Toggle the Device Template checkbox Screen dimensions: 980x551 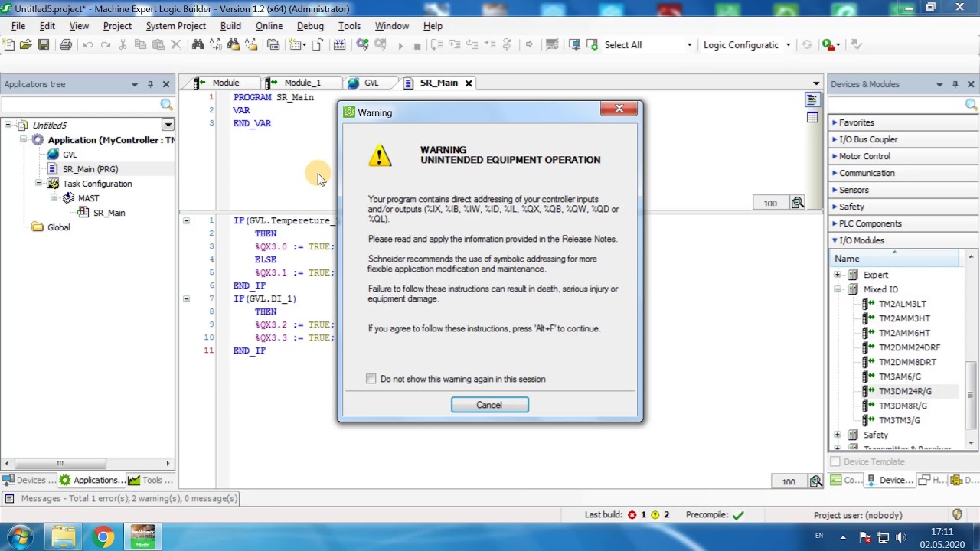point(835,461)
